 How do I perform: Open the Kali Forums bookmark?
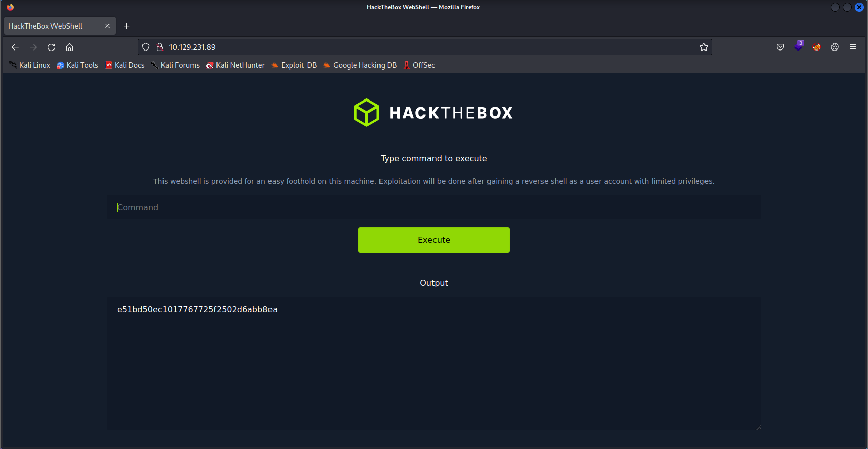pos(175,65)
